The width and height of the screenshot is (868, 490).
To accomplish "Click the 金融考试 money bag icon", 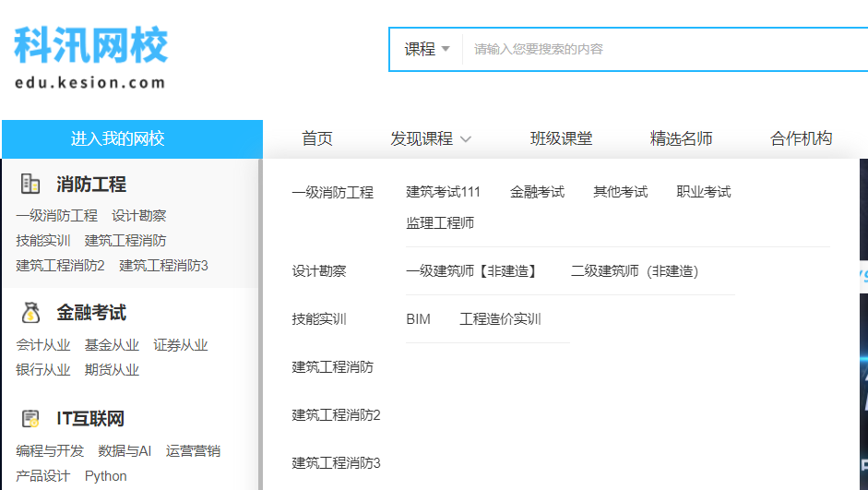I will pyautogui.click(x=30, y=313).
